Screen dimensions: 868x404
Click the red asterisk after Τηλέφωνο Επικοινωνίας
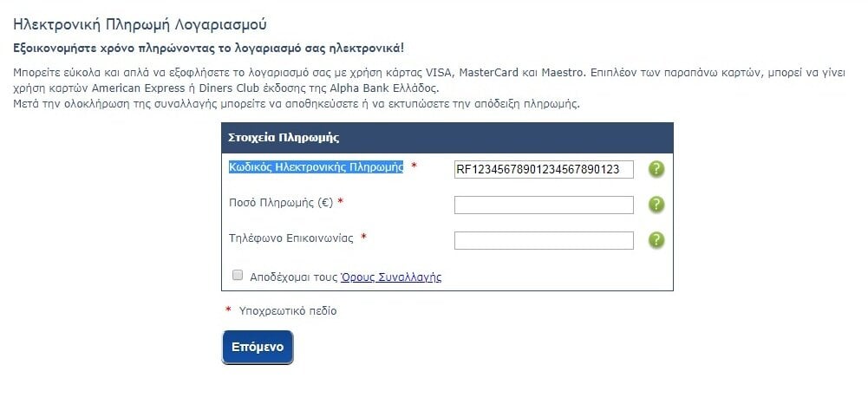click(363, 238)
